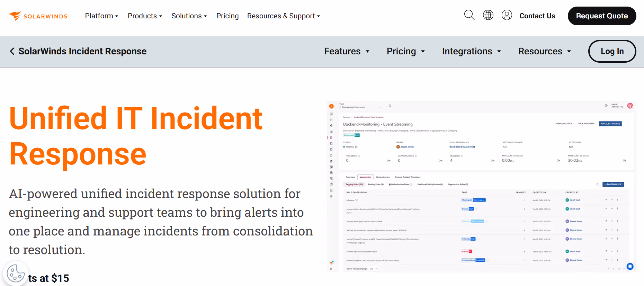Click the Log In button
Screen dimensions: 644x286
tap(612, 51)
